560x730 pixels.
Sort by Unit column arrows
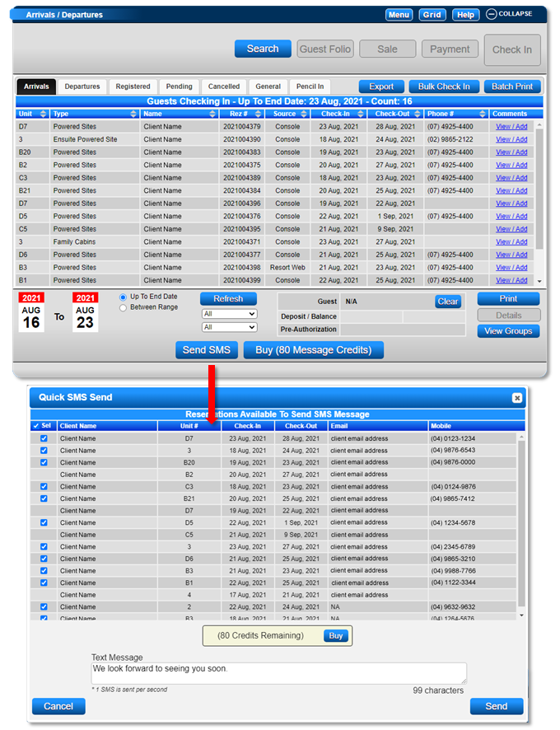point(44,114)
